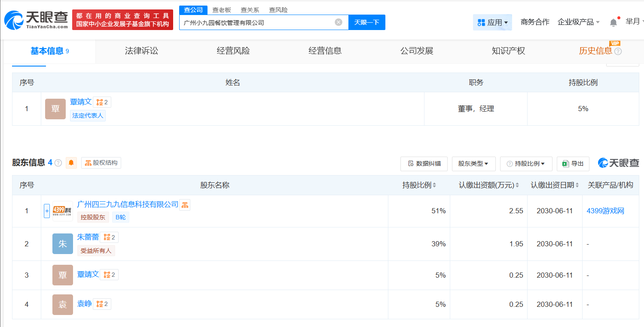Screen dimensions: 644x327
Task: Open 朱蕾蕾 shareholder link
Action: click(x=88, y=237)
